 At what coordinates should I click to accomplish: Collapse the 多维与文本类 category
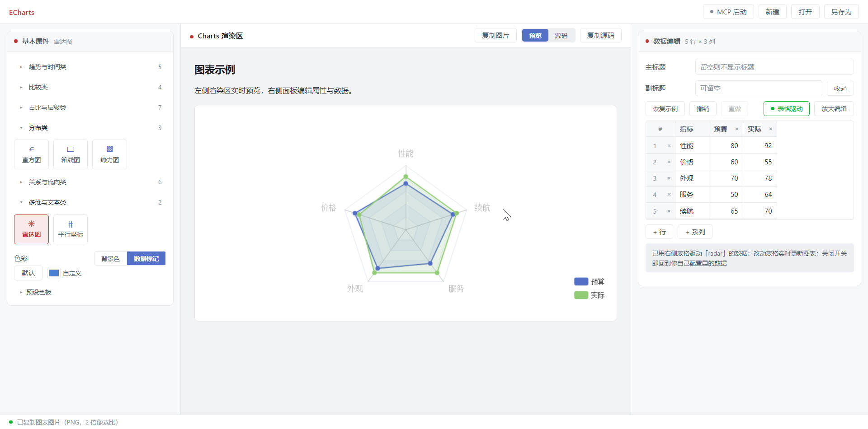point(90,202)
